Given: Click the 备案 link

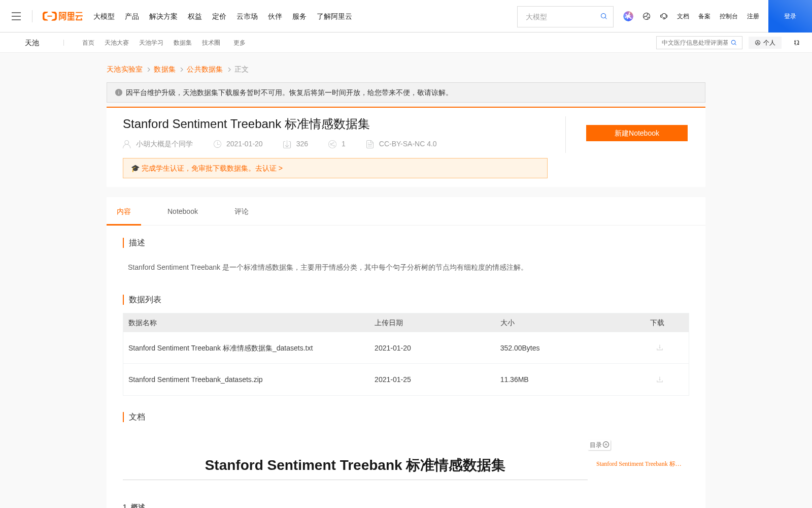Looking at the screenshot, I should click(x=704, y=16).
